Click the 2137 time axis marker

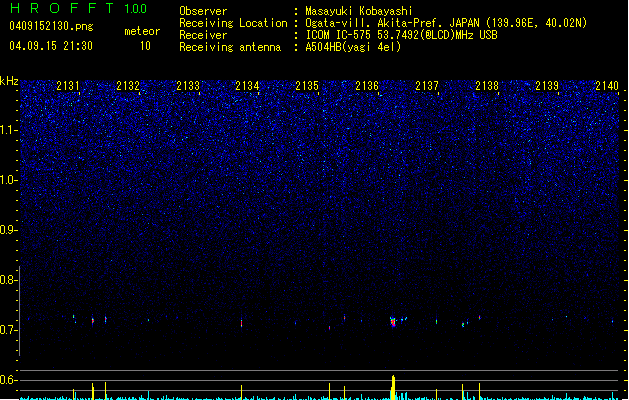coord(427,86)
